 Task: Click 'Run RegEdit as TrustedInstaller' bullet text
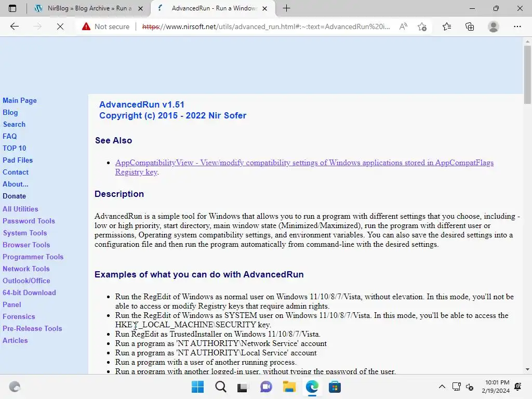pyautogui.click(x=218, y=334)
